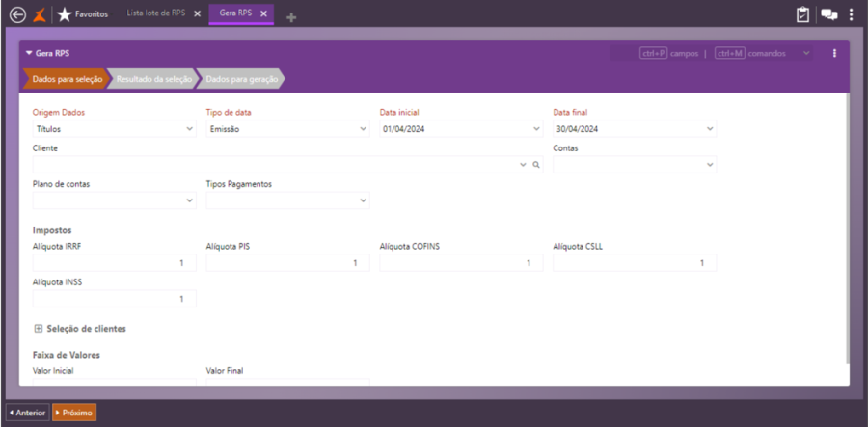Click the Alíquota COFINS field
Image resolution: width=868 pixels, height=427 pixels.
(x=461, y=263)
